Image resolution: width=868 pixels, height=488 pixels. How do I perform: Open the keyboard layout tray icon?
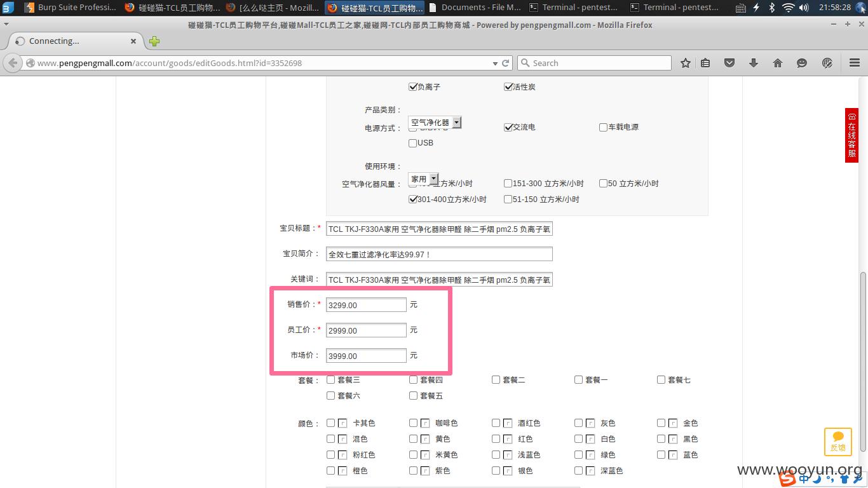pos(741,8)
